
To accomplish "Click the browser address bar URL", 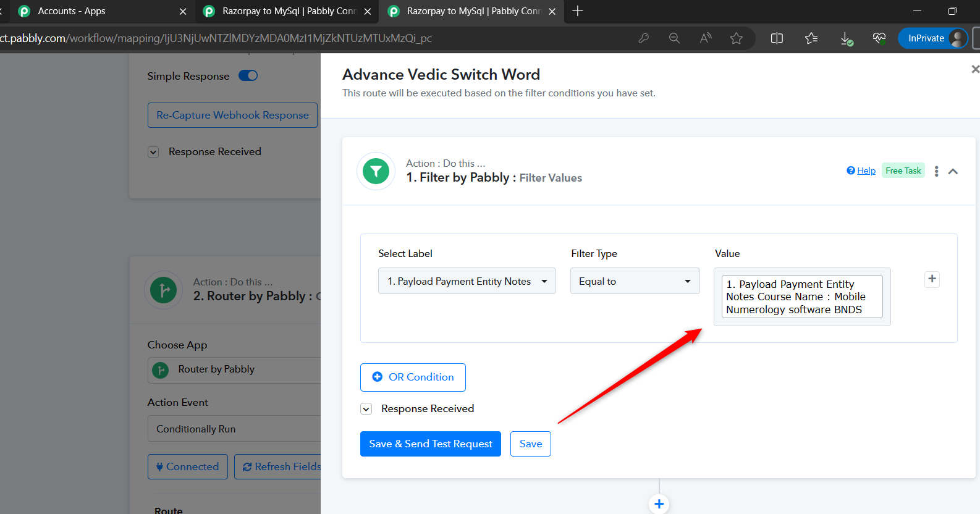I will coord(216,38).
